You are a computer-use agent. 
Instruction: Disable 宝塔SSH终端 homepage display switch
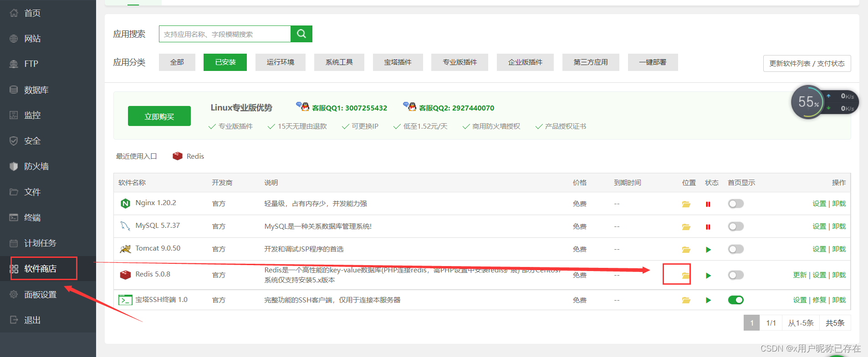736,300
